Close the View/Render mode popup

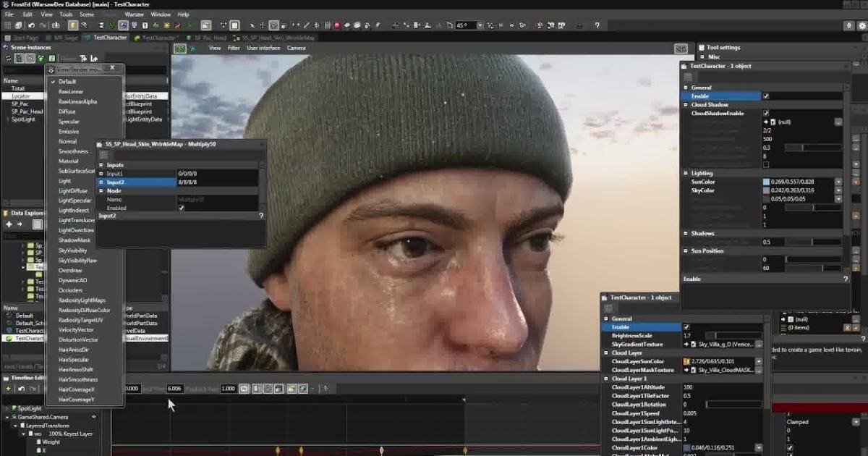(x=112, y=68)
